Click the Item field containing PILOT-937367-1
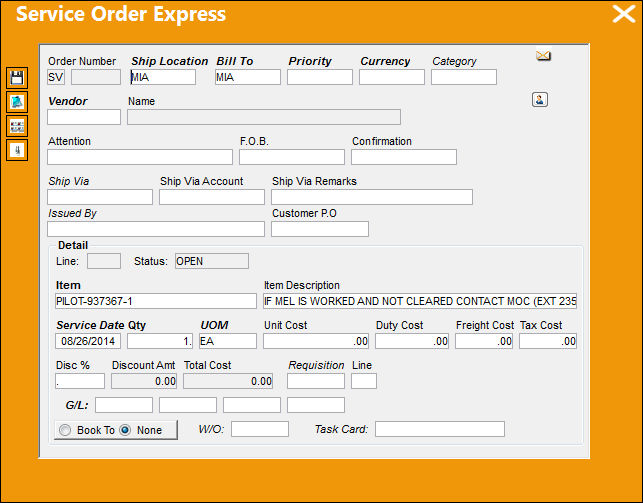Image resolution: width=643 pixels, height=503 pixels. click(x=156, y=301)
